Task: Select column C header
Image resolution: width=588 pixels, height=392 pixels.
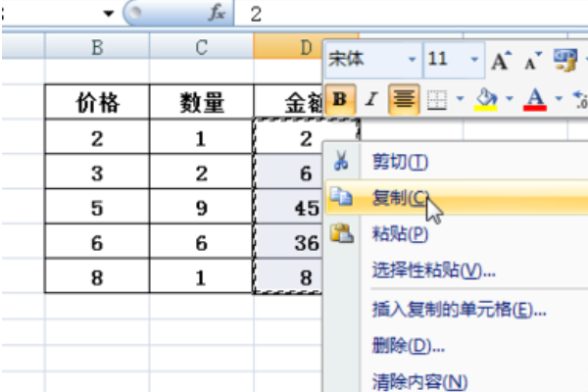Action: [201, 47]
